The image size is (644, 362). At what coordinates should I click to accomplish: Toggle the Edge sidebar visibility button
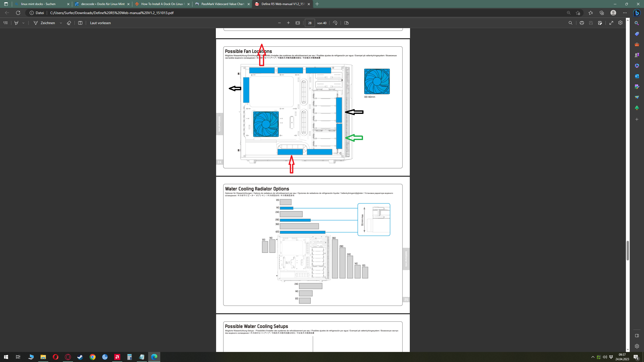637,336
